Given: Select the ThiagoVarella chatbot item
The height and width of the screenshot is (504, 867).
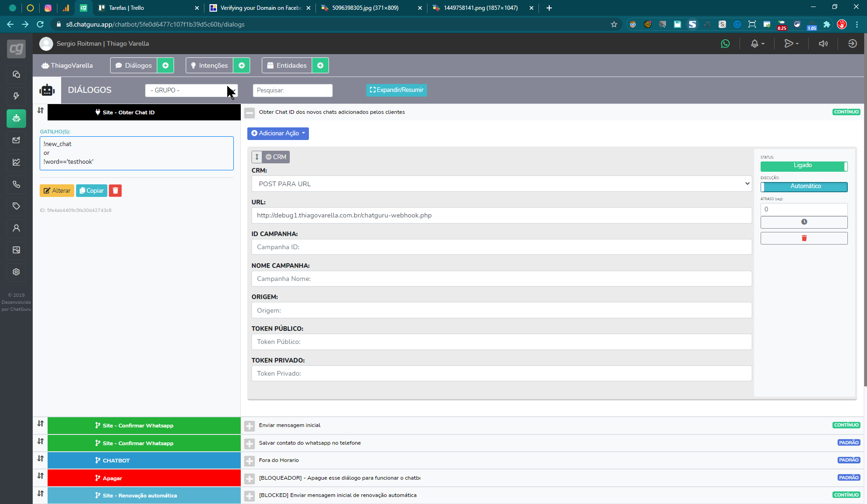Looking at the screenshot, I should click(67, 65).
